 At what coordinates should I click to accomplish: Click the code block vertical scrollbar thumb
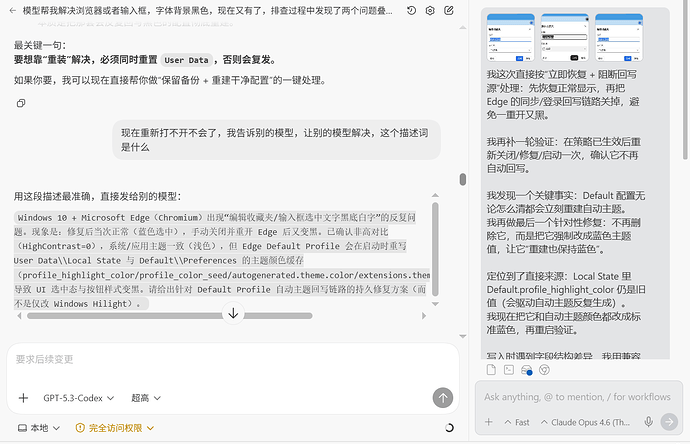pos(435,249)
